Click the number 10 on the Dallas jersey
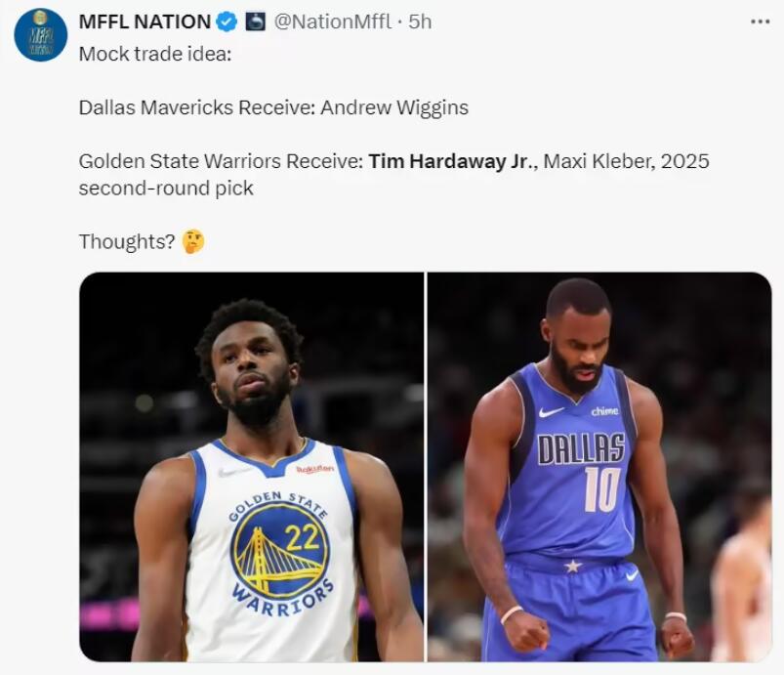This screenshot has width=784, height=675. click(x=601, y=488)
